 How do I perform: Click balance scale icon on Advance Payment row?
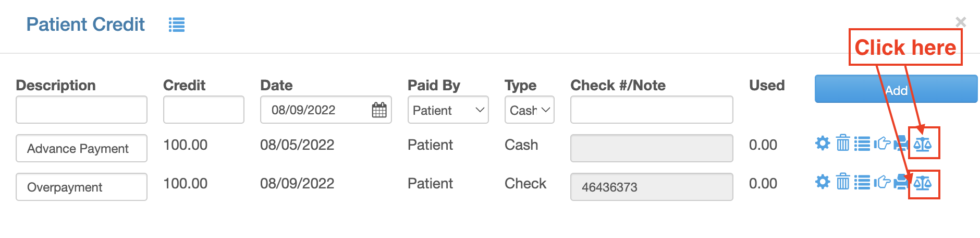pos(923,144)
